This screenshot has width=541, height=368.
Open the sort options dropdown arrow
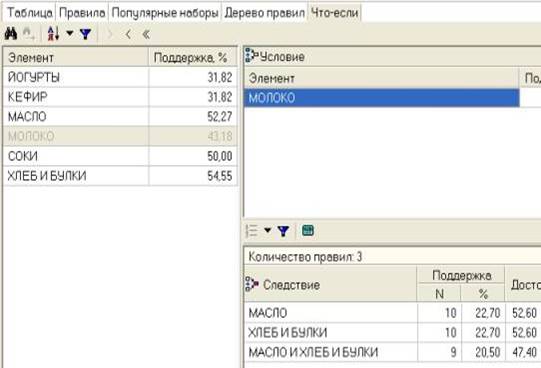(70, 33)
